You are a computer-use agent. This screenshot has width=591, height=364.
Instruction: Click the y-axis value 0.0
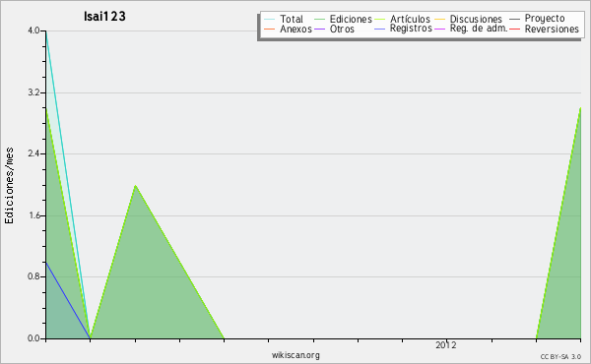pos(33,338)
